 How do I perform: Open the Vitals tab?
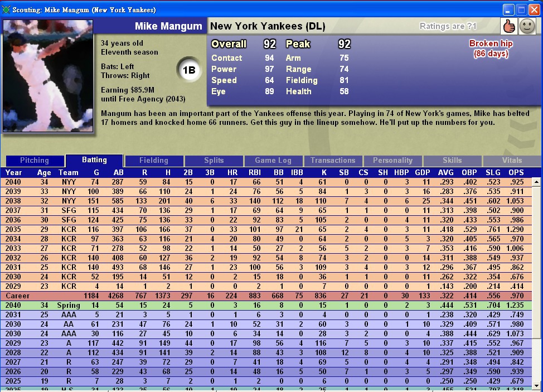(x=512, y=161)
